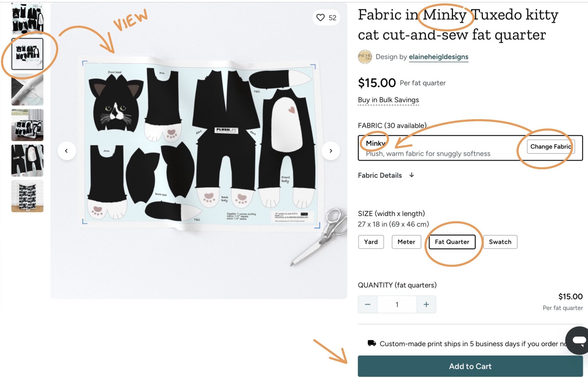Decrease quantity with minus button
Viewport: 588px width, 382px height.
(x=368, y=304)
